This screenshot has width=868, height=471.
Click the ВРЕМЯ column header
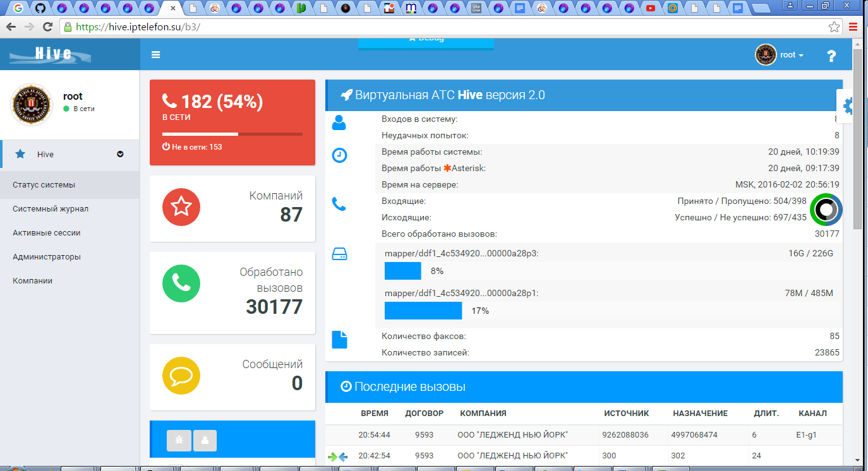coord(375,414)
